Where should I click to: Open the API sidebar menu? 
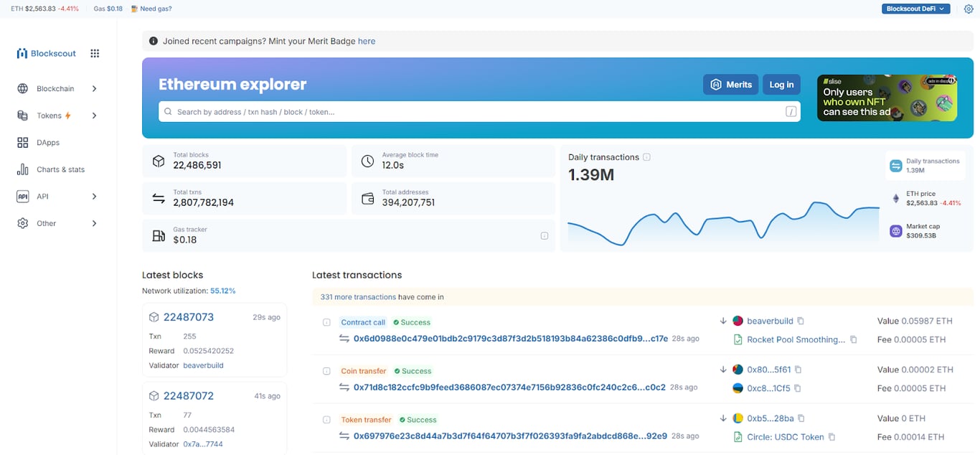point(57,197)
